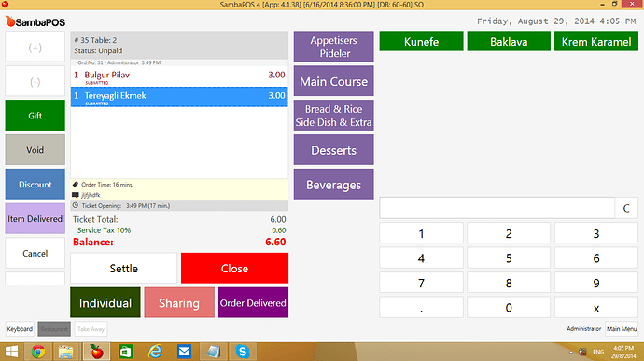Open Skype from the taskbar
The height and width of the screenshot is (361, 644).
[x=243, y=352]
